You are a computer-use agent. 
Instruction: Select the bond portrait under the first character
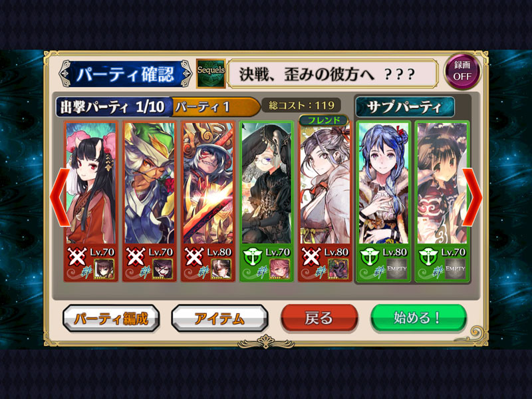pos(104,269)
